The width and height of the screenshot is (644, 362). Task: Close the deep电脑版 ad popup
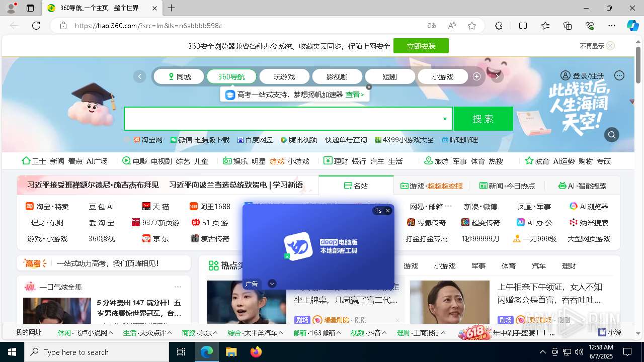(x=388, y=211)
